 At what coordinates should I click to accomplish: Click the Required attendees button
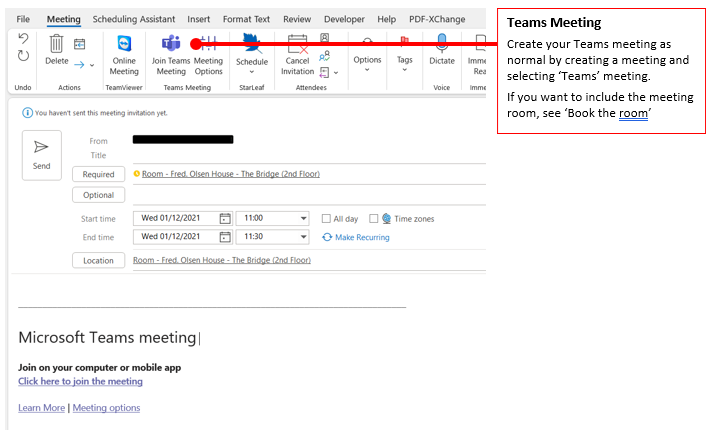98,174
